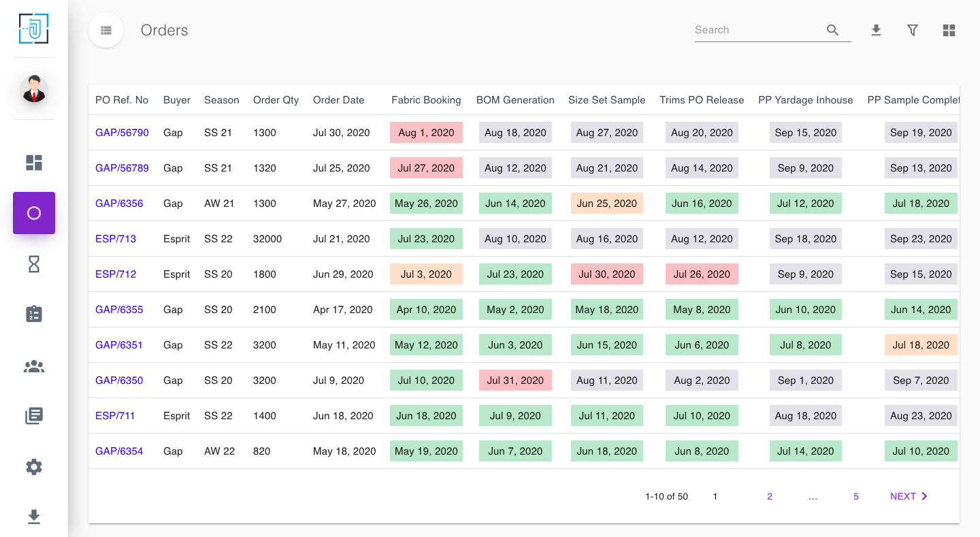Switch to grid view icon
The height and width of the screenshot is (537, 980).
pyautogui.click(x=949, y=30)
